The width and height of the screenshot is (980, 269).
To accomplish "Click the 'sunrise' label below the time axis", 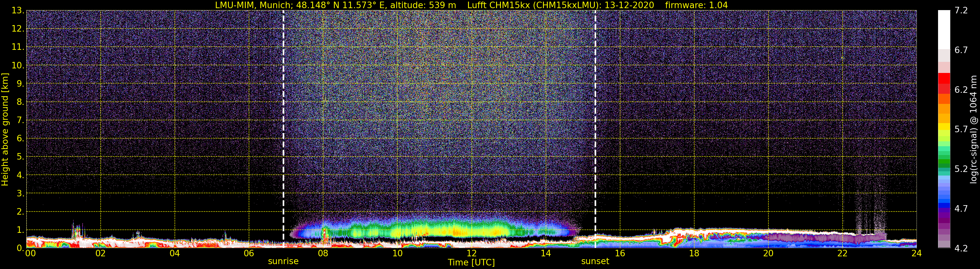I will click(283, 261).
